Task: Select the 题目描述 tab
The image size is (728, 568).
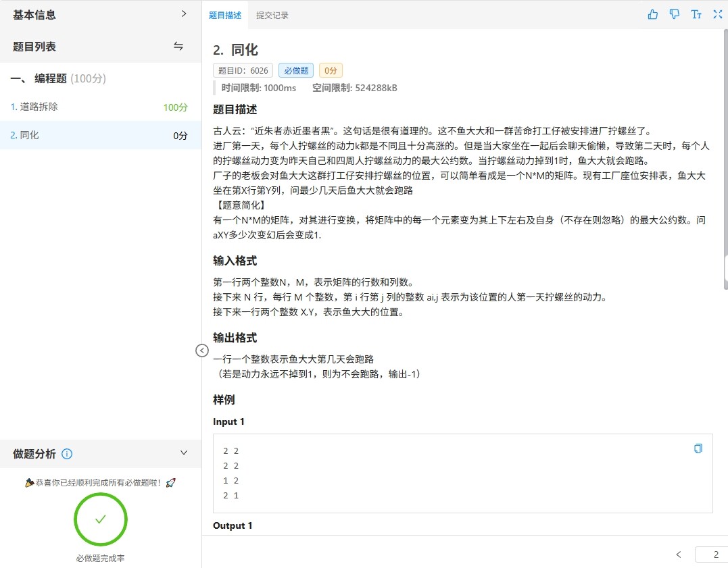Action: pos(225,15)
